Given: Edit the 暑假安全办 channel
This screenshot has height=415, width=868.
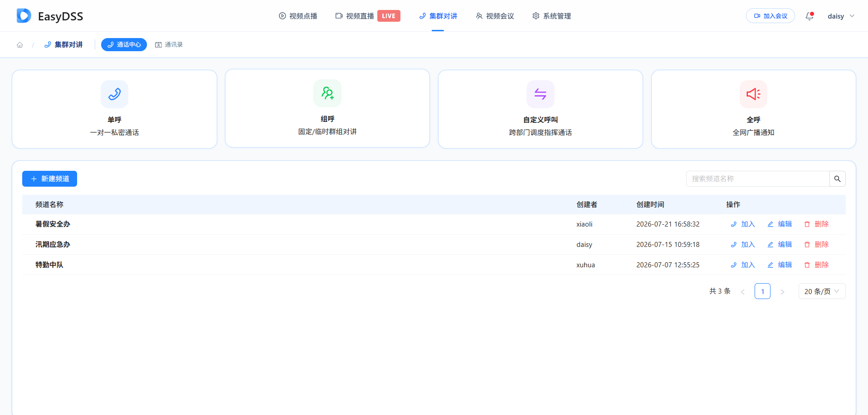Looking at the screenshot, I should (780, 224).
